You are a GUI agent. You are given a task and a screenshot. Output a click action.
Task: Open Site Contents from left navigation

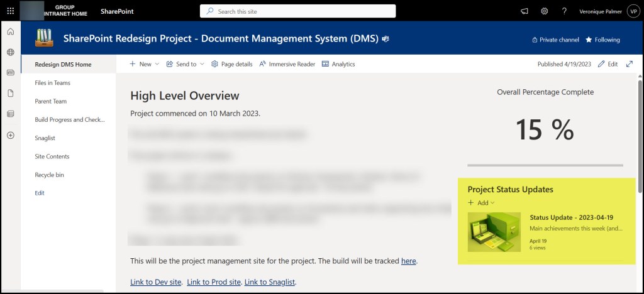(x=52, y=156)
